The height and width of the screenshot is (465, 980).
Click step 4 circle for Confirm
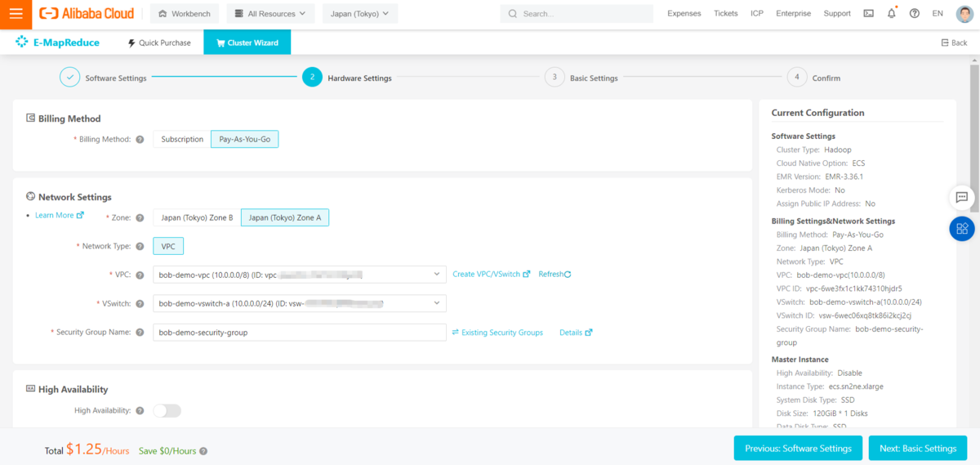pyautogui.click(x=797, y=78)
